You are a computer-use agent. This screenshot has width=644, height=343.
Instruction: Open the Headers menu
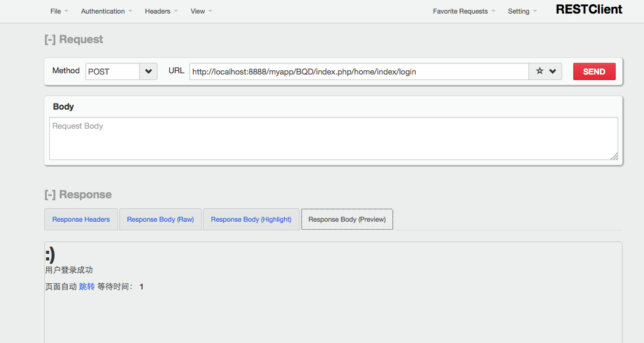pos(161,11)
